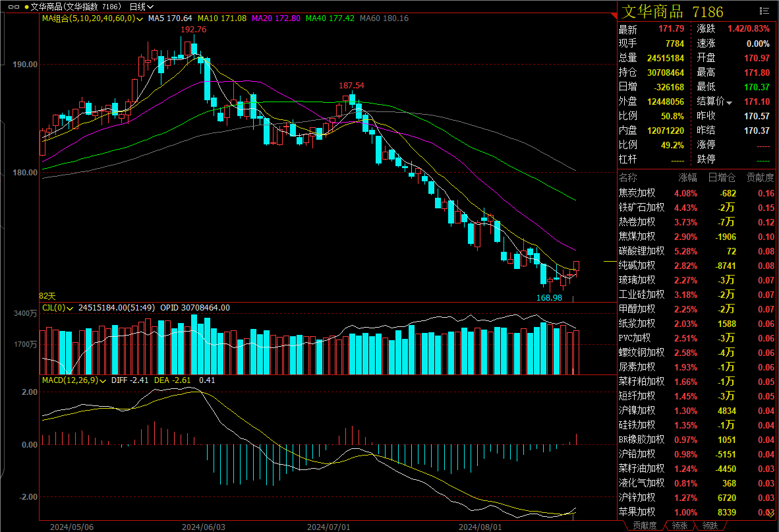
Task: Click the 187.54 peak price marker
Action: pyautogui.click(x=351, y=86)
